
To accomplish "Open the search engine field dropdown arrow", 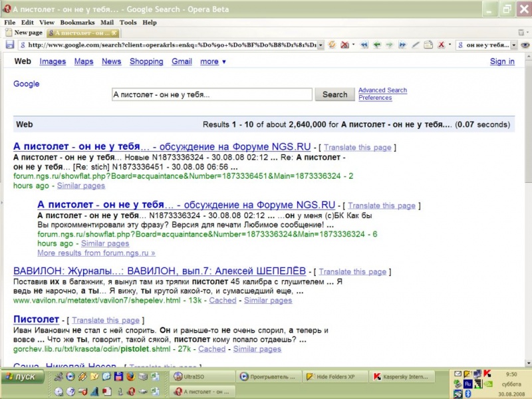I will (x=514, y=45).
